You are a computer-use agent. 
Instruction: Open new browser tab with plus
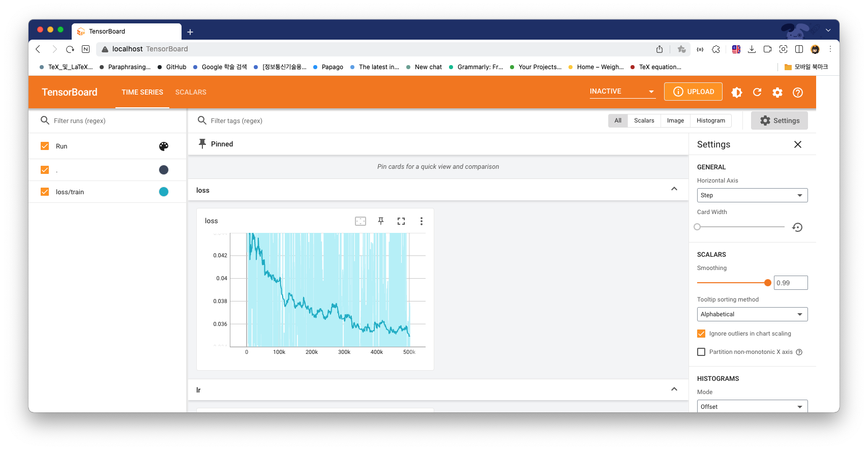tap(190, 32)
